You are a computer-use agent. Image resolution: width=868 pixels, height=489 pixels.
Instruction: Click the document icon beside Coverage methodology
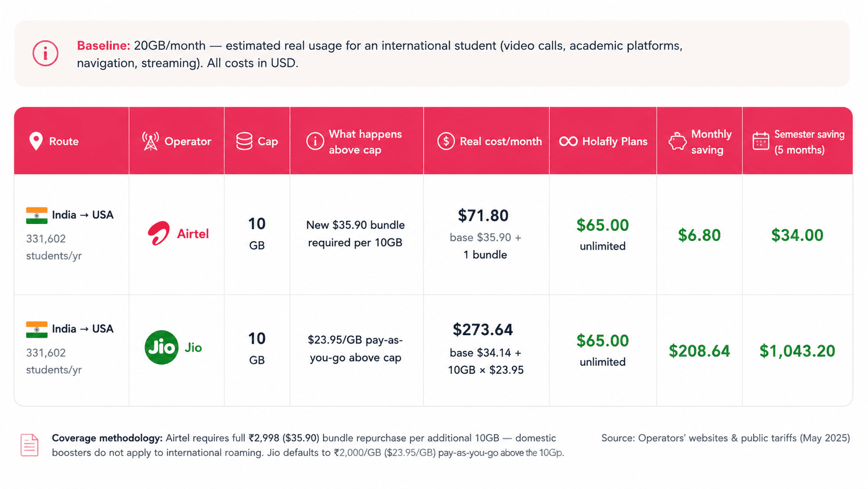click(x=30, y=445)
